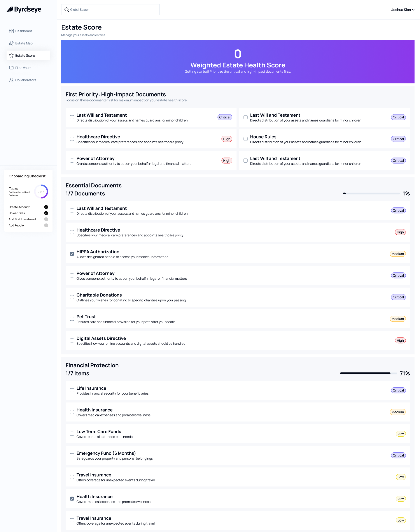Image resolution: width=420 pixels, height=532 pixels.
Task: Click the 'Charitable Donations' row title
Action: pos(99,295)
